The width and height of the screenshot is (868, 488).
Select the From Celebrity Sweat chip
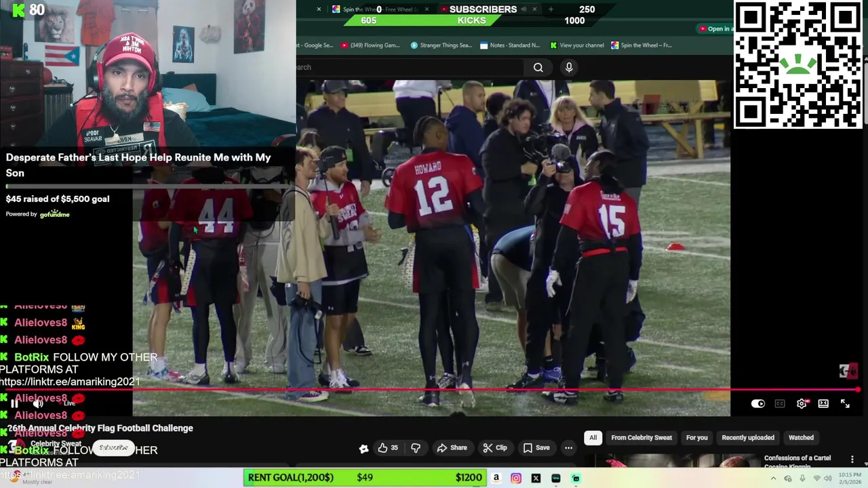point(642,437)
